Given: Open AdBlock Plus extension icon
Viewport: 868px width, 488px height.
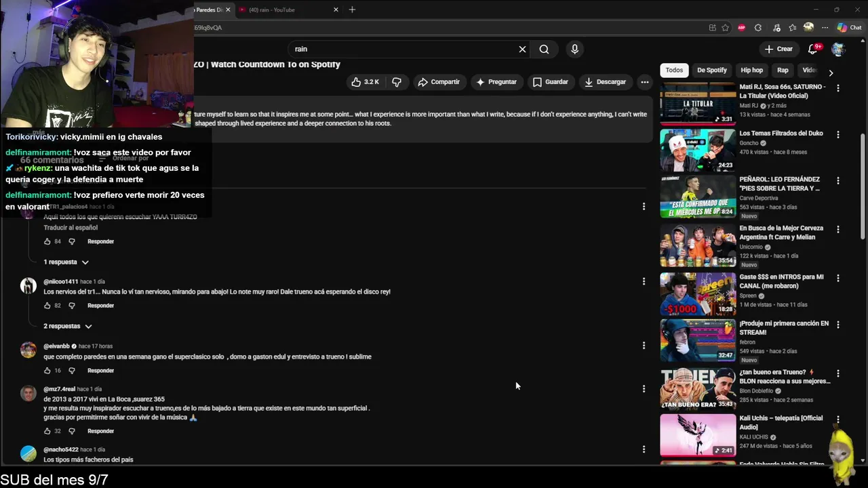Looking at the screenshot, I should coord(742,28).
